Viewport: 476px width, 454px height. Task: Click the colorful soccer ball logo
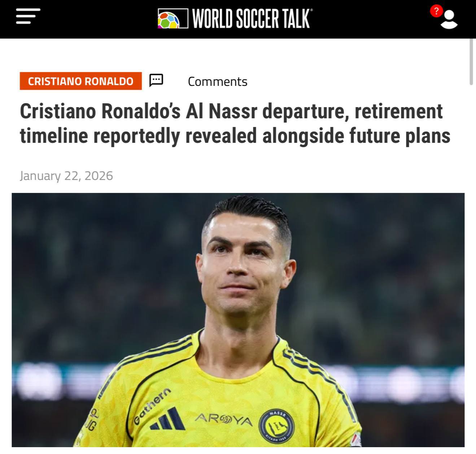click(169, 20)
